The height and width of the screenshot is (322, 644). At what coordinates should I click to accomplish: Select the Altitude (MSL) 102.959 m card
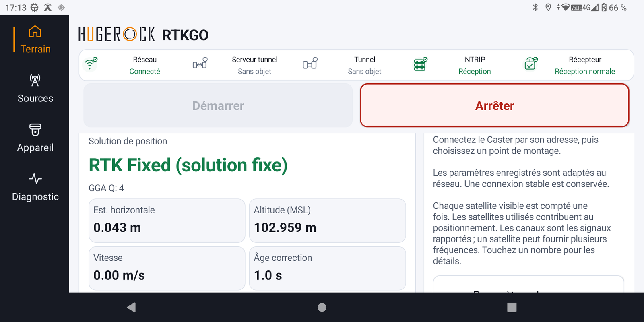[327, 221]
